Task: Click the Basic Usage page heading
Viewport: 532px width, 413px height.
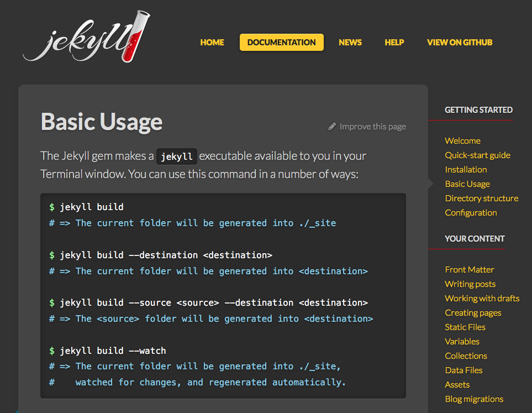Action: point(102,122)
